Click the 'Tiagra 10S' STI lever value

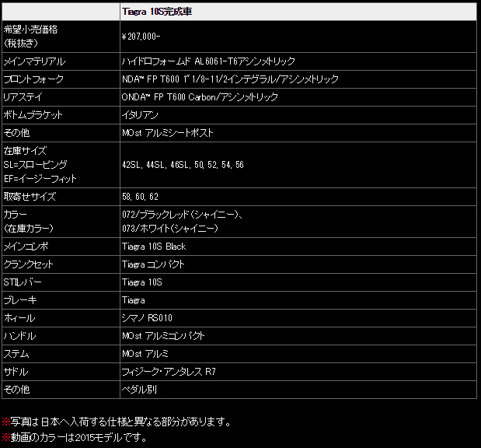coord(141,282)
